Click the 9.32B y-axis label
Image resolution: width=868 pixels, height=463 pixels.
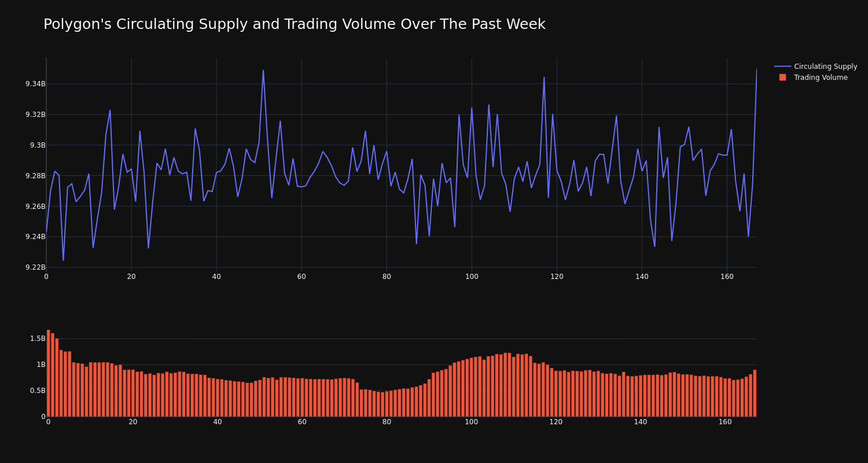[x=35, y=115]
